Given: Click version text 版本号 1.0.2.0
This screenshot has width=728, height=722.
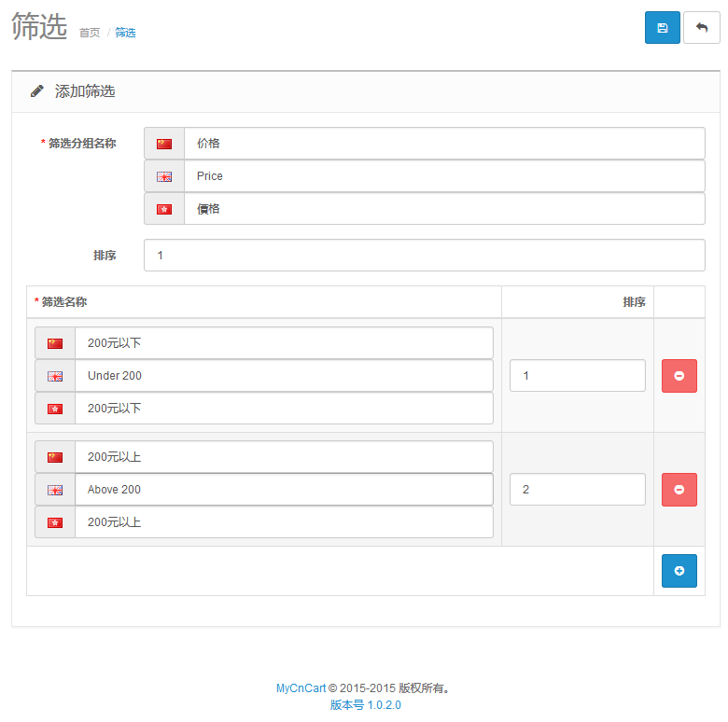Looking at the screenshot, I should 365,705.
